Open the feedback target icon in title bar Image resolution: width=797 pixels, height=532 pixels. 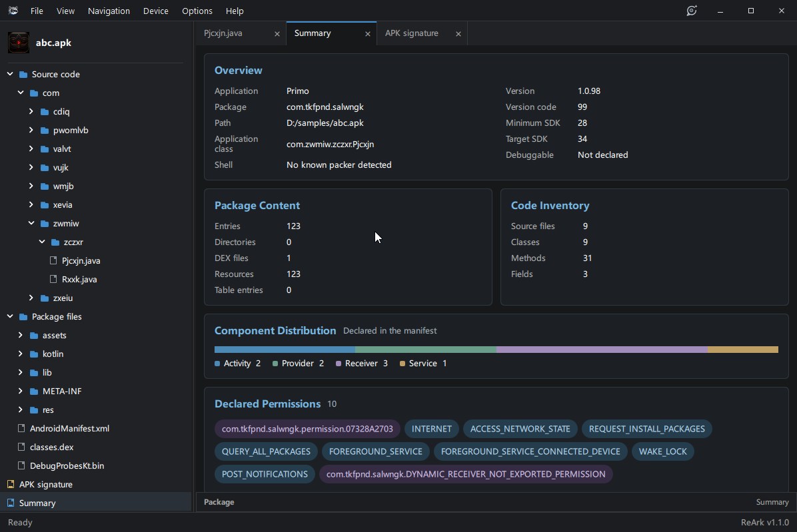[x=691, y=11]
